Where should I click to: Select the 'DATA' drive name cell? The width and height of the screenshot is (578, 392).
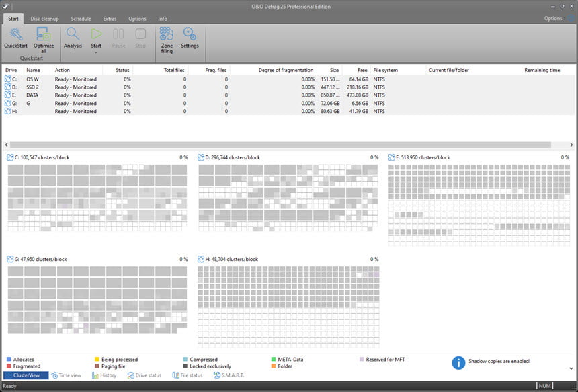click(32, 95)
